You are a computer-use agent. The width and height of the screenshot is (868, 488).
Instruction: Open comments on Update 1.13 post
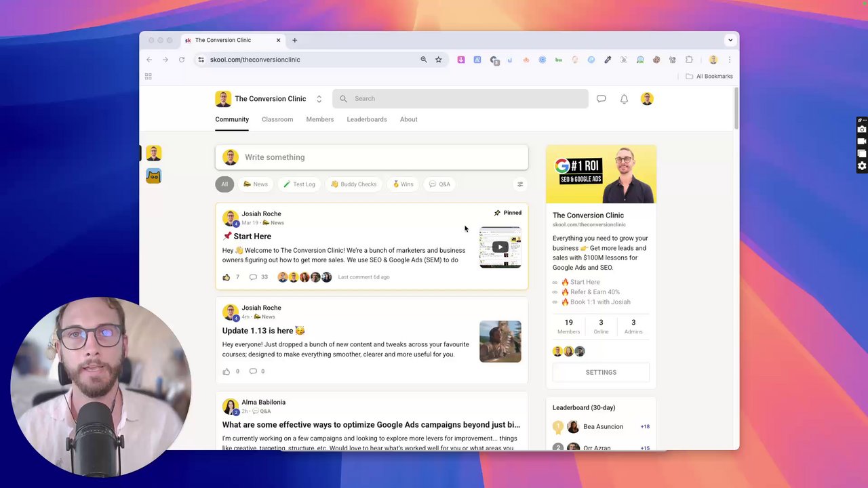(253, 371)
